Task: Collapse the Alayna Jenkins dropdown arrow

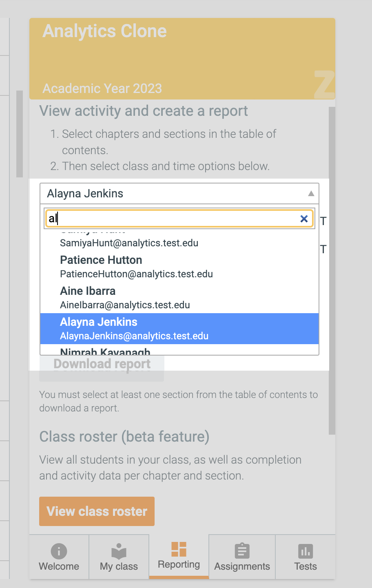Action: (311, 194)
